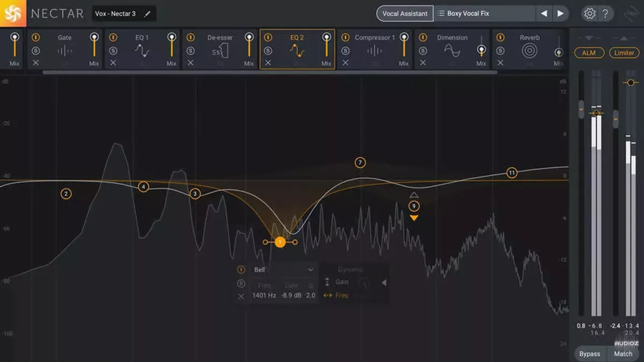Select EQ node 2
The height and width of the screenshot is (362, 644).
click(66, 194)
